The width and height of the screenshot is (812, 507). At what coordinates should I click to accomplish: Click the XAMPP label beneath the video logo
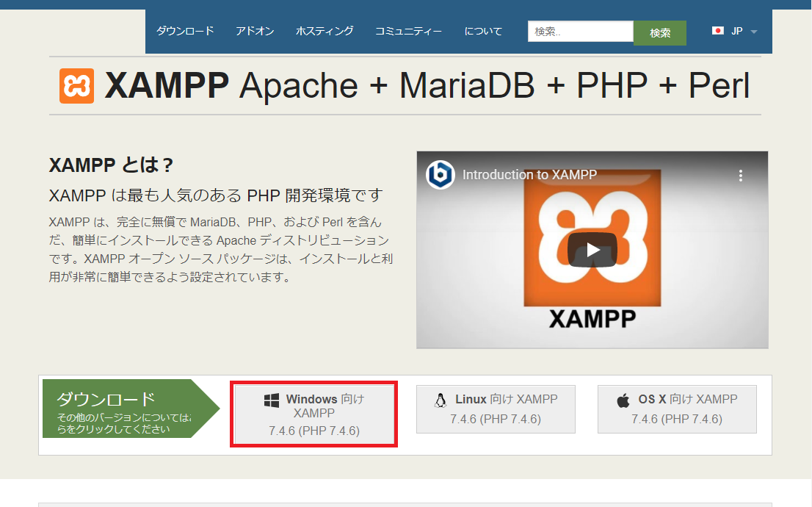592,319
